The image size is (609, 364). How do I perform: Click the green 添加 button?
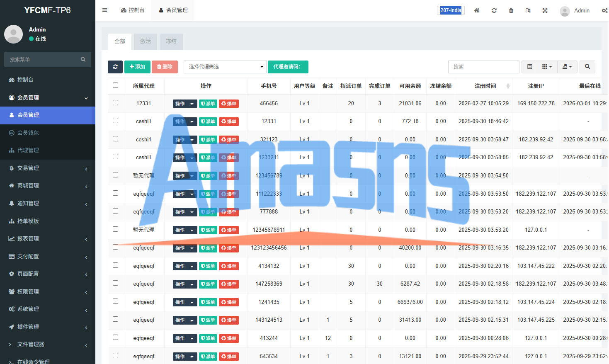tap(137, 67)
